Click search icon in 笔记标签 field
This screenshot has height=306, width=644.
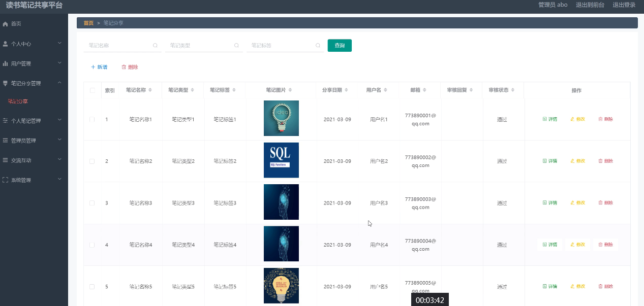[x=318, y=45]
